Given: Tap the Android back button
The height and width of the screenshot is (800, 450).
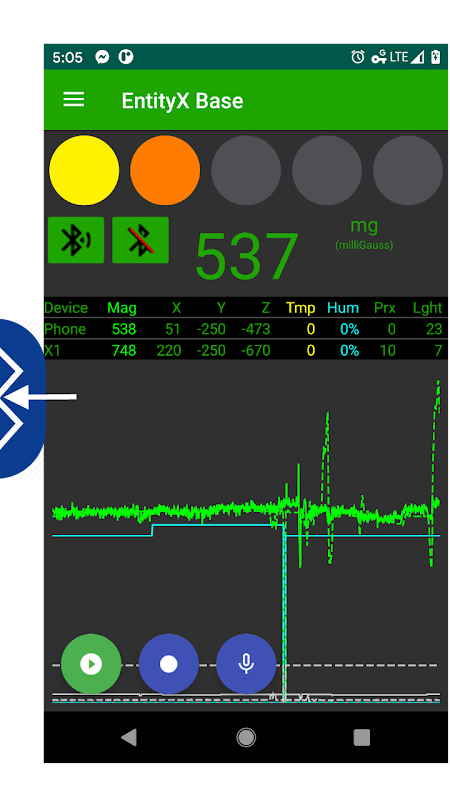Looking at the screenshot, I should [x=129, y=737].
